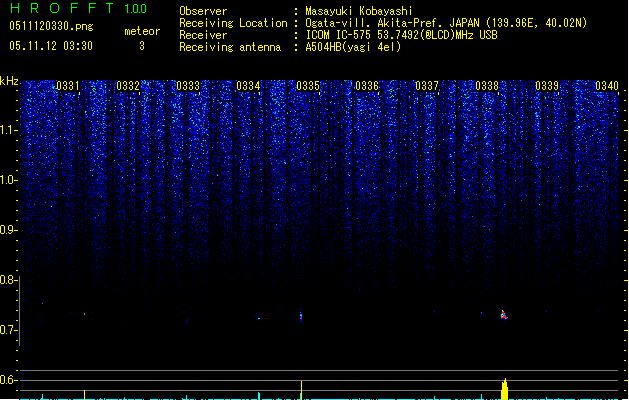Image resolution: width=629 pixels, height=400 pixels.
Task: Click the Ogata-vill. Akita-Pref. JAPAN location text
Action: (x=446, y=23)
